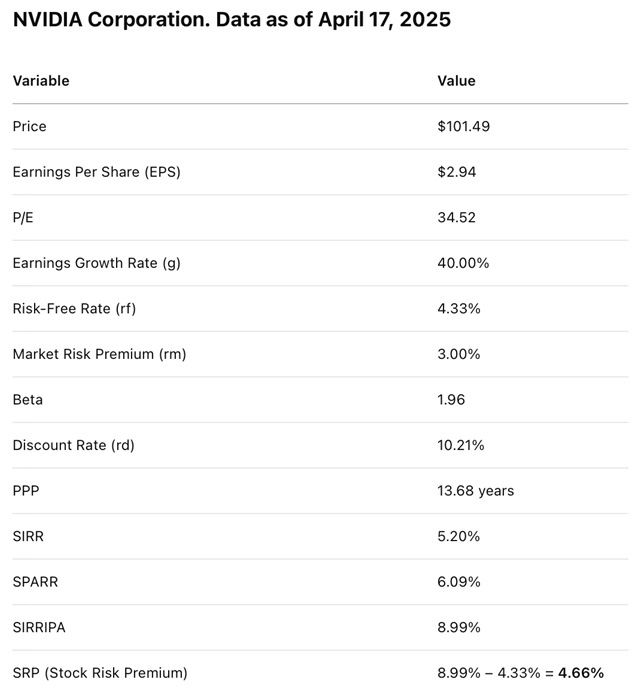Click the 3.00% market premium value
The height and width of the screenshot is (694, 635).
459,354
